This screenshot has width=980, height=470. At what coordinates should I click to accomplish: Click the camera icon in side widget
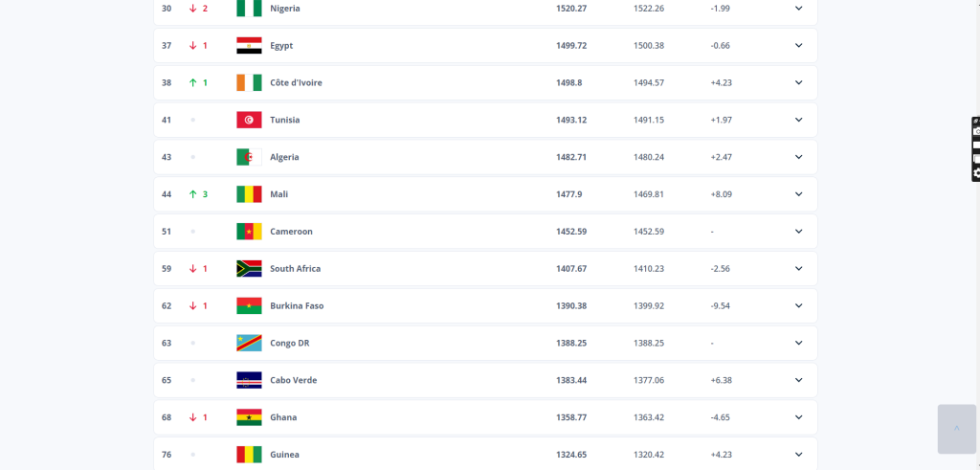(976, 131)
